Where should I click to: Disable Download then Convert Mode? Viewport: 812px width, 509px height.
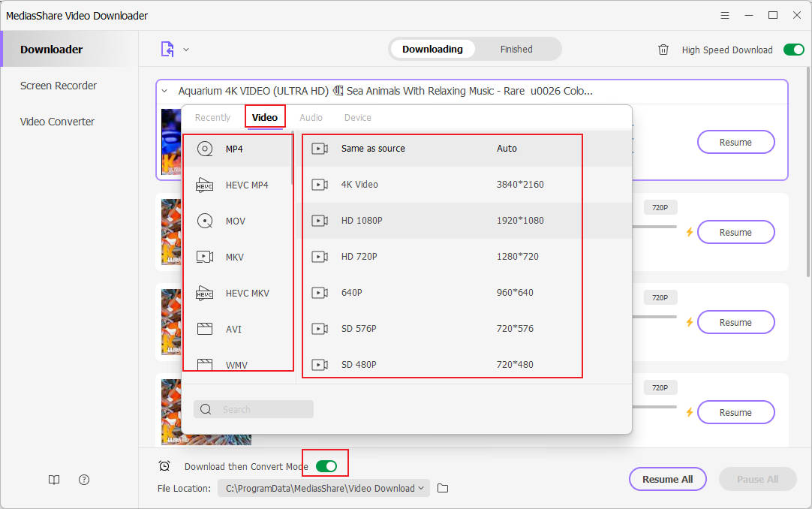[x=326, y=466]
